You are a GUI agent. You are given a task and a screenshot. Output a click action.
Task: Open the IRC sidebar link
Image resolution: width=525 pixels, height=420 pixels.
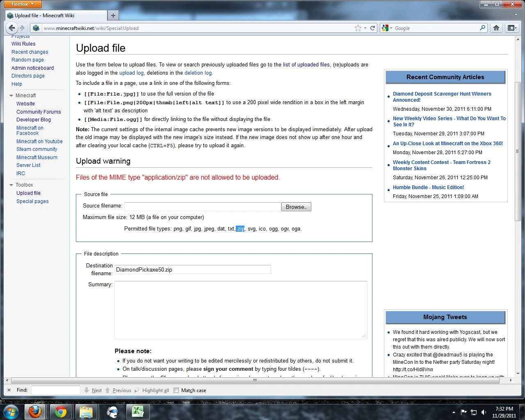pyautogui.click(x=21, y=173)
